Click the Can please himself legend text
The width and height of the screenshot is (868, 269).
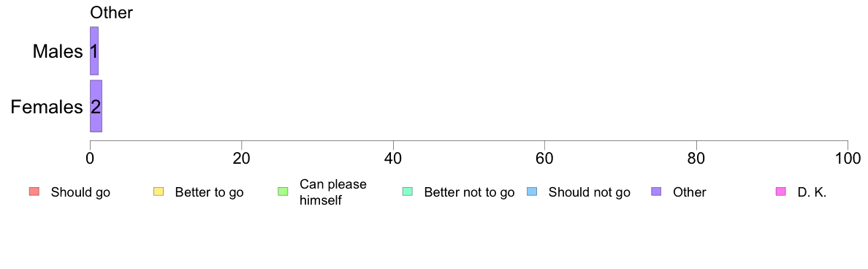coord(332,192)
